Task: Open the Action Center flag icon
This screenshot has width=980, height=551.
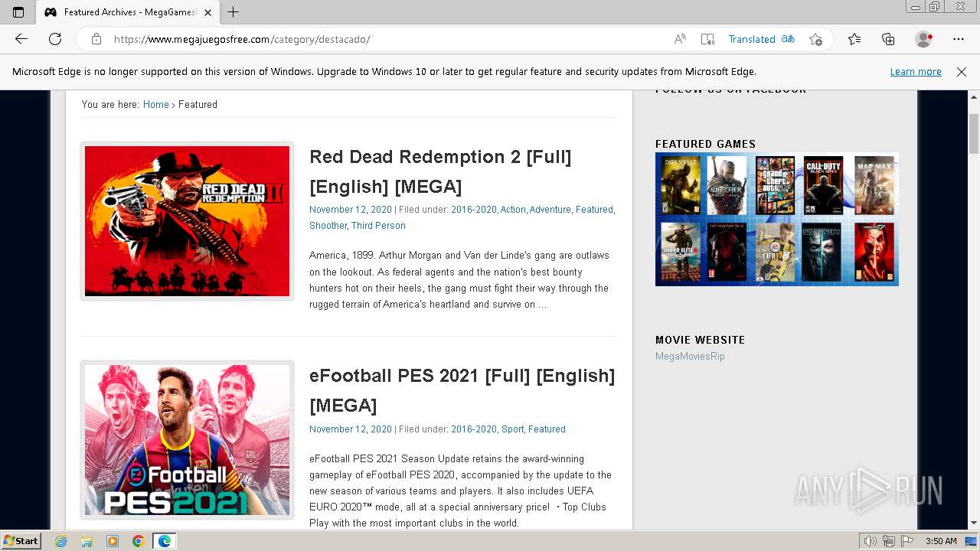Action: click(906, 541)
